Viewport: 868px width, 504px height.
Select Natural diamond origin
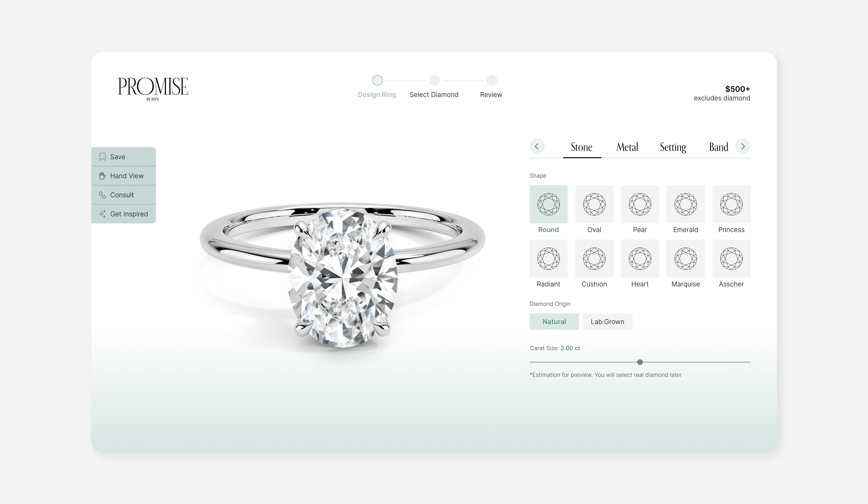(554, 322)
